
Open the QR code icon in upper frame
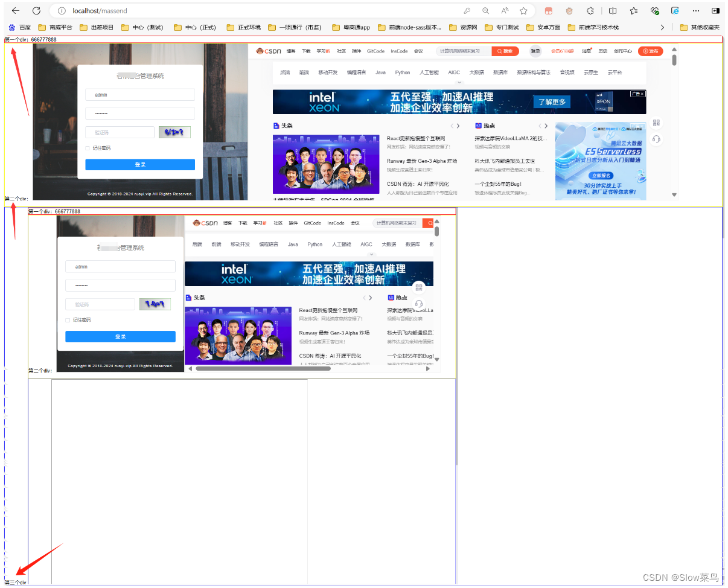657,123
